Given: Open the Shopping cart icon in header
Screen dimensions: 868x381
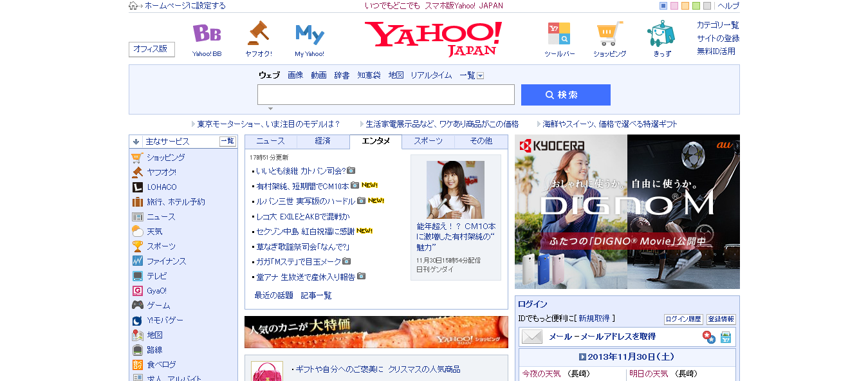Looking at the screenshot, I should (609, 33).
